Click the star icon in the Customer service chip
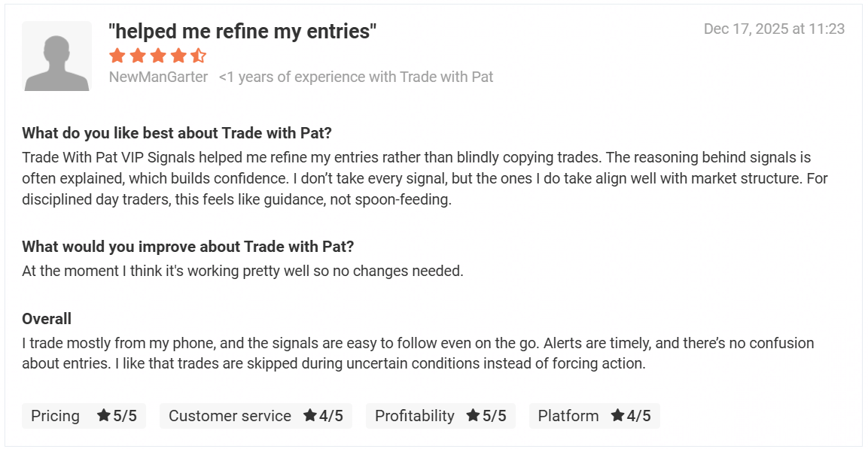Viewport: 868px width, 449px height. pyautogui.click(x=309, y=415)
